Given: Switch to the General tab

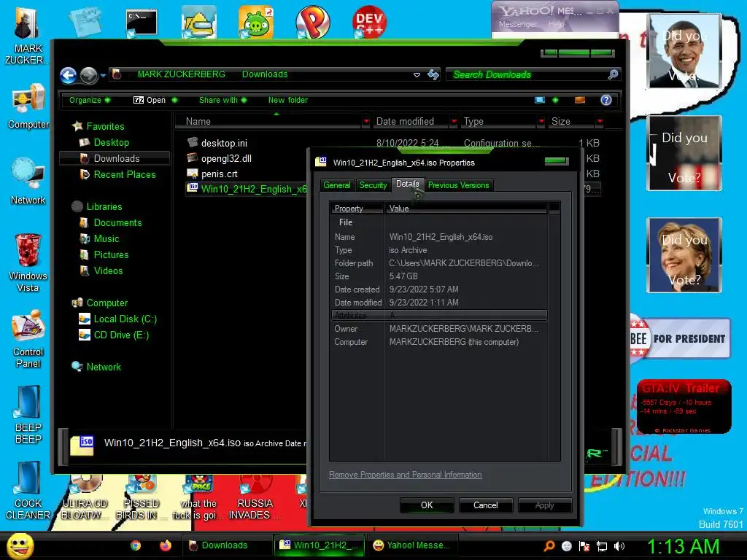Looking at the screenshot, I should [337, 185].
